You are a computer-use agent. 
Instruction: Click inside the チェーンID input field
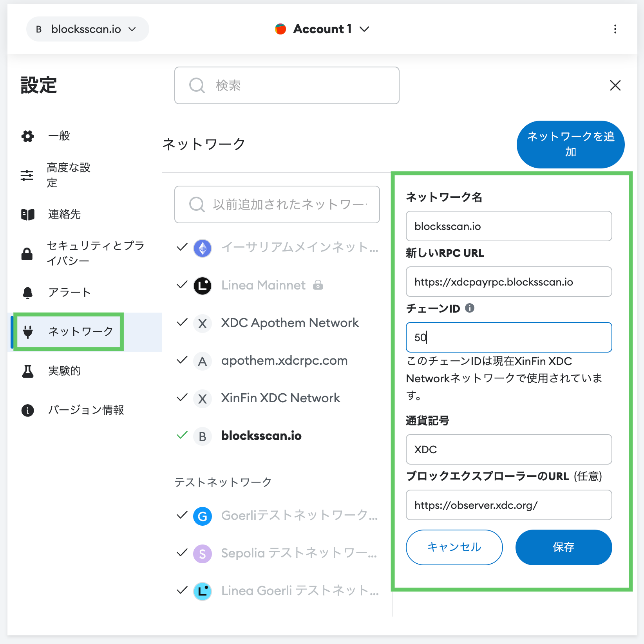(x=508, y=337)
